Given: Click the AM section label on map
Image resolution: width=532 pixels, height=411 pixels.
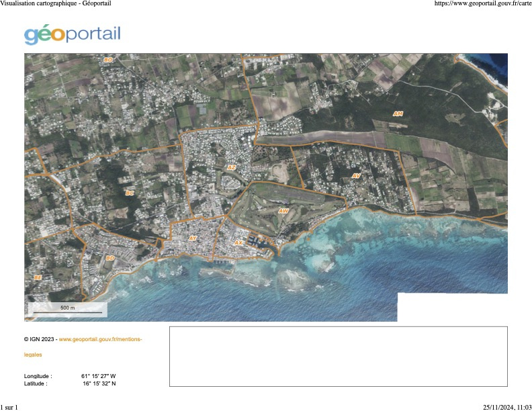Looking at the screenshot, I should (x=398, y=114).
